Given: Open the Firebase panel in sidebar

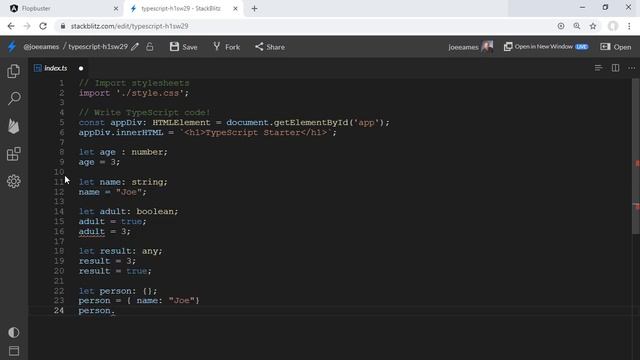Looking at the screenshot, I should [x=13, y=126].
